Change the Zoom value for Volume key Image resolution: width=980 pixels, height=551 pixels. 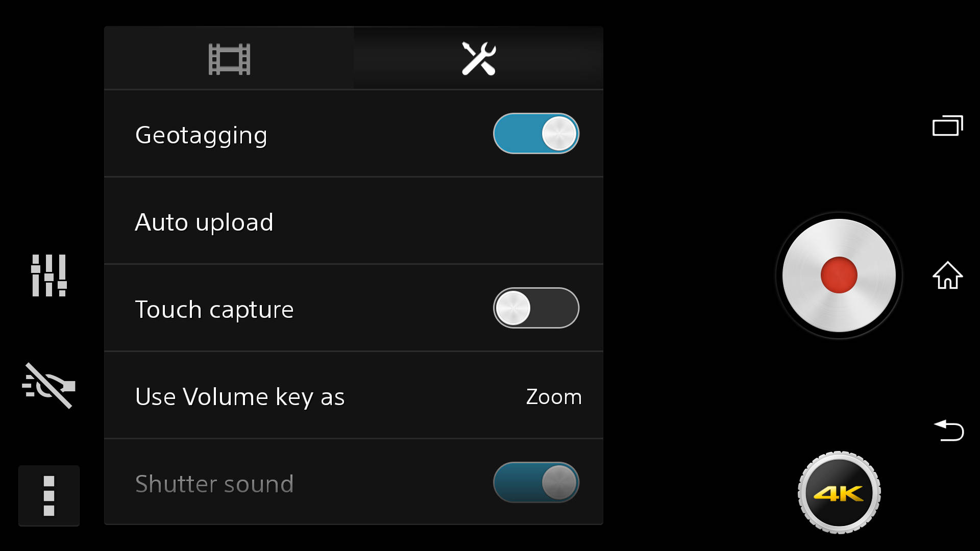click(x=554, y=397)
